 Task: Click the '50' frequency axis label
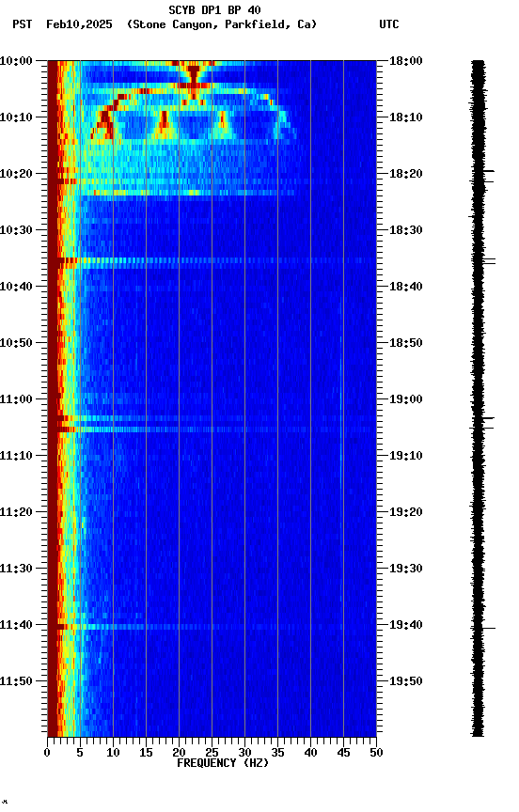376,753
